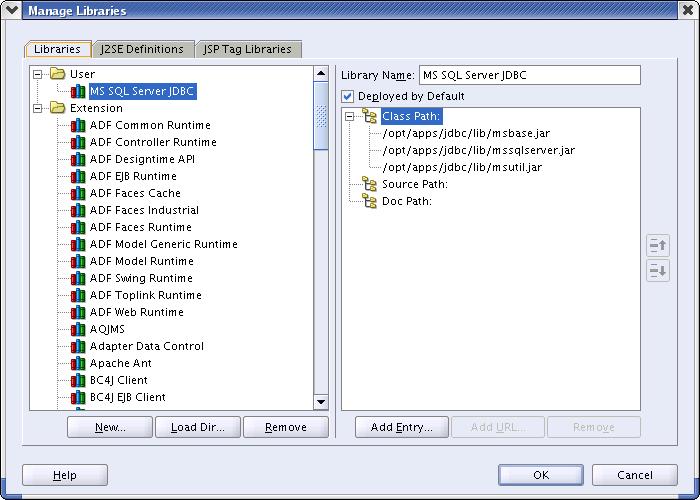Open the window menu arrow in title bar

11,10
